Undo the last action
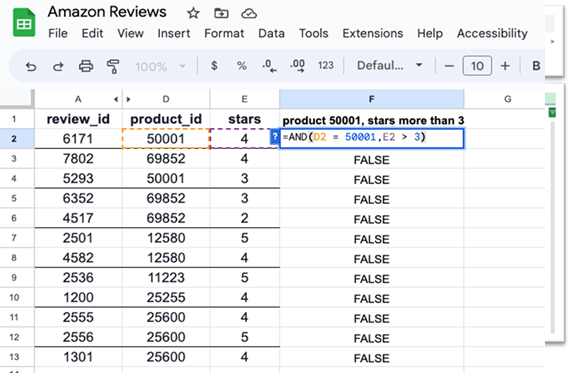The image size is (572, 373). pos(31,66)
